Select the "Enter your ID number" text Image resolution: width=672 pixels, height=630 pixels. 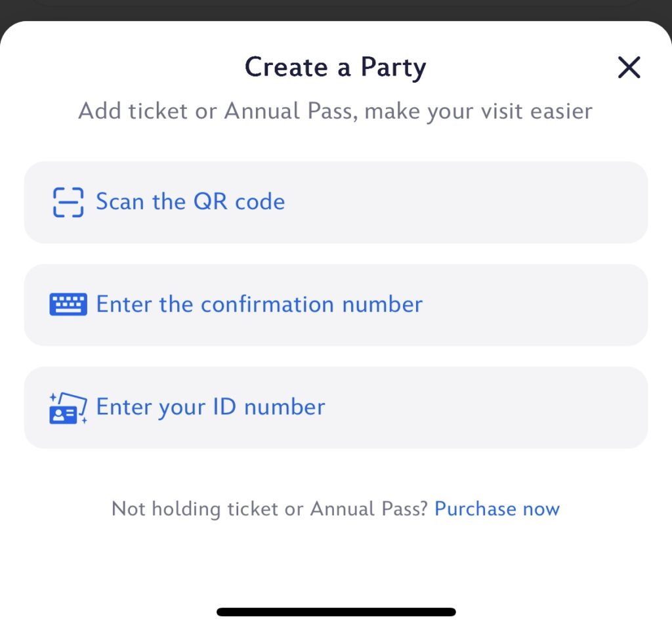point(211,407)
